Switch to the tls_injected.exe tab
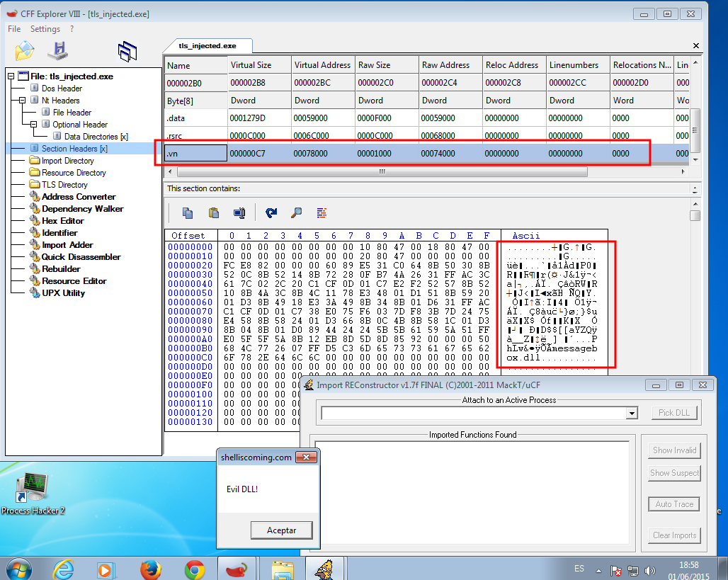 (207, 45)
